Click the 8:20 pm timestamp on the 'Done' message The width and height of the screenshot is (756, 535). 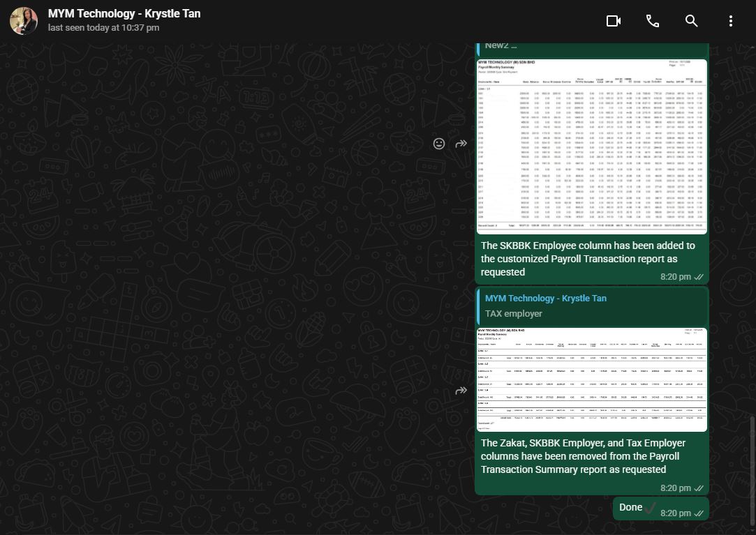[676, 513]
